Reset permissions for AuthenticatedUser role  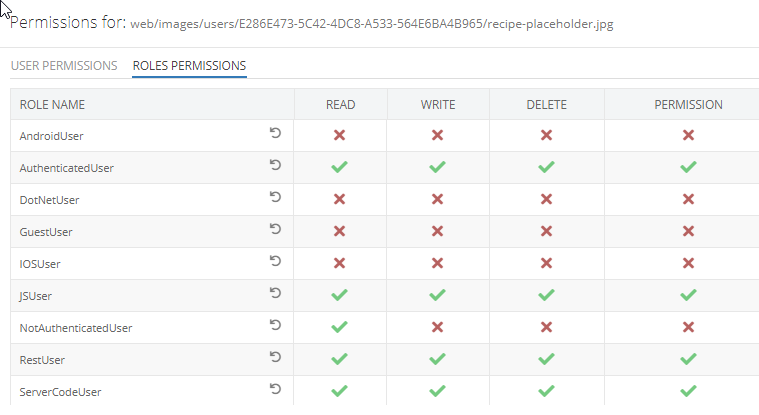(275, 165)
